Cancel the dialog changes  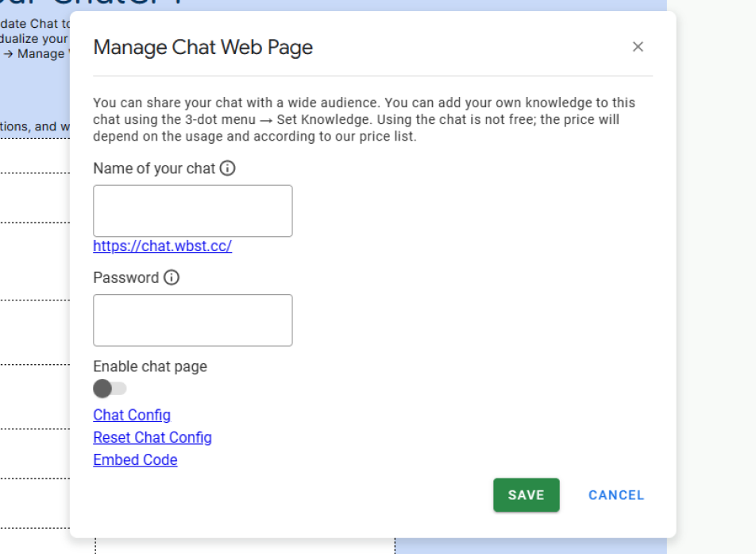[x=616, y=494]
